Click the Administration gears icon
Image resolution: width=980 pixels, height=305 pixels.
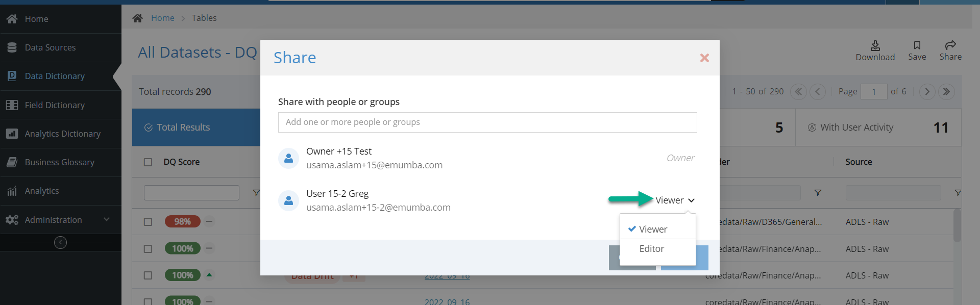(x=12, y=220)
